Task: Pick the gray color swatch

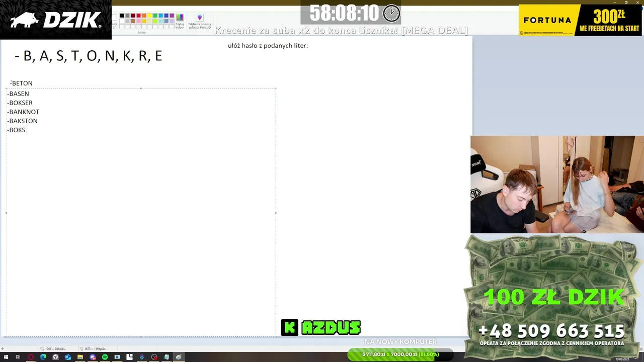Action: [127, 16]
